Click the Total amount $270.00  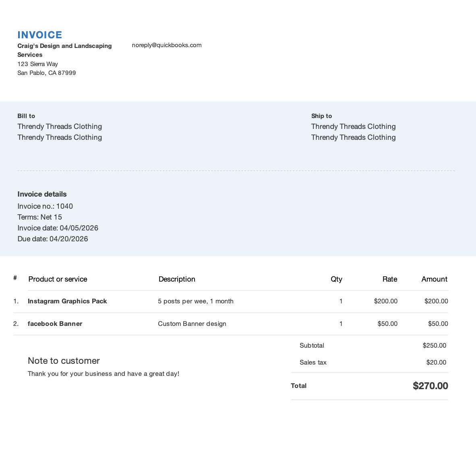point(430,386)
